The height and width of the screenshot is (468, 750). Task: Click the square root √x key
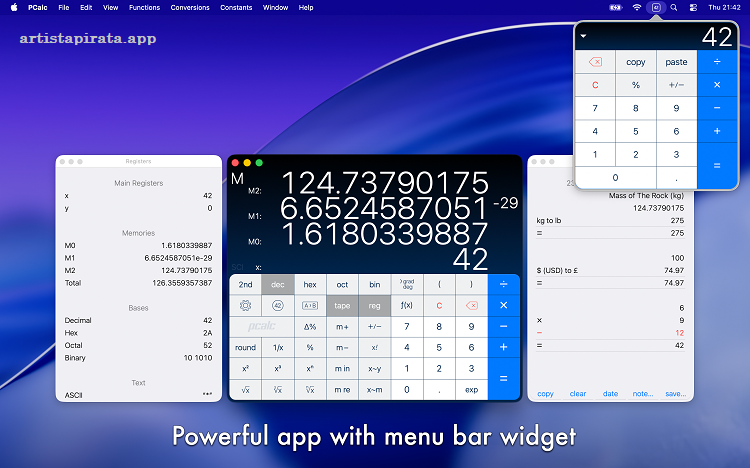(x=245, y=390)
